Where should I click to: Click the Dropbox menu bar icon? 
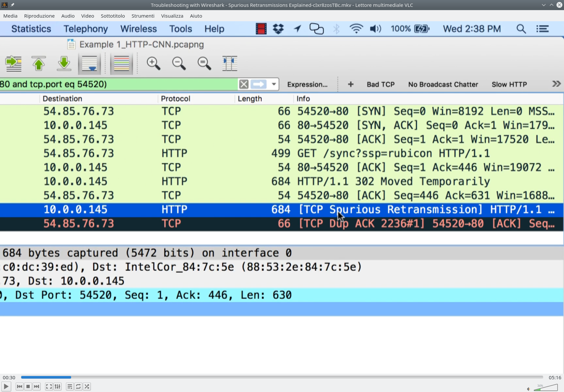pos(278,29)
